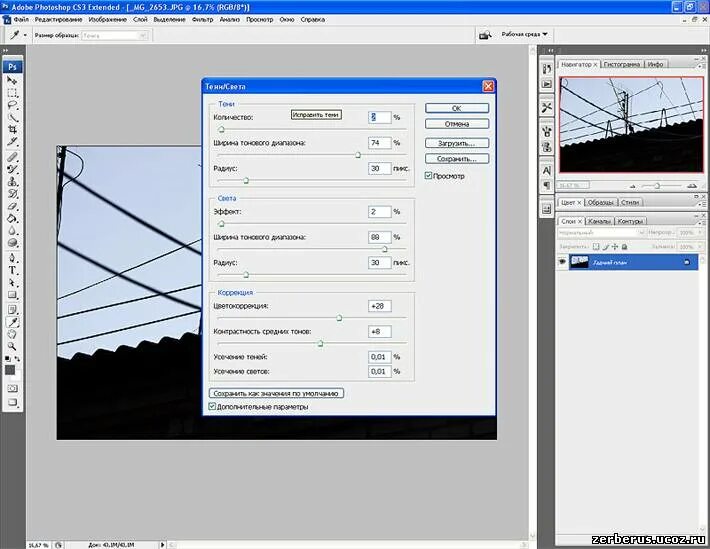Open the Изображение menu

[x=107, y=19]
